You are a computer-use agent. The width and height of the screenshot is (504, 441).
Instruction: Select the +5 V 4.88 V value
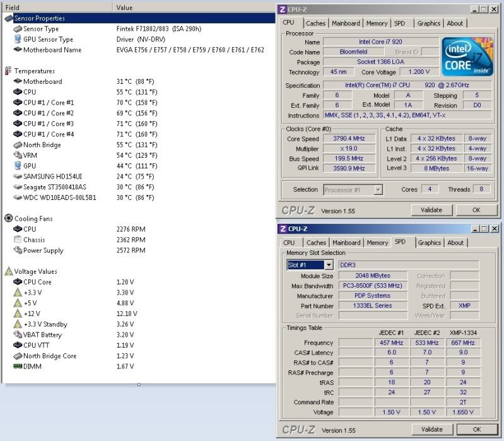(126, 303)
